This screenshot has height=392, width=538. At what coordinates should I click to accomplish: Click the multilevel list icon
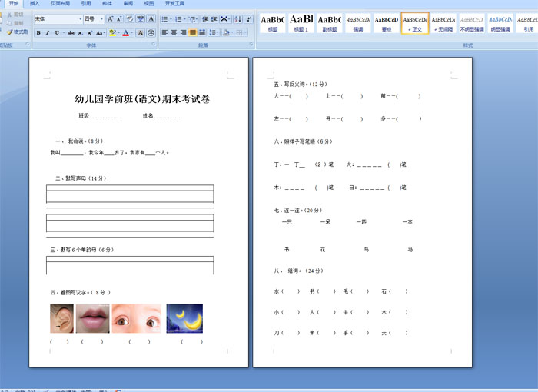coord(192,19)
